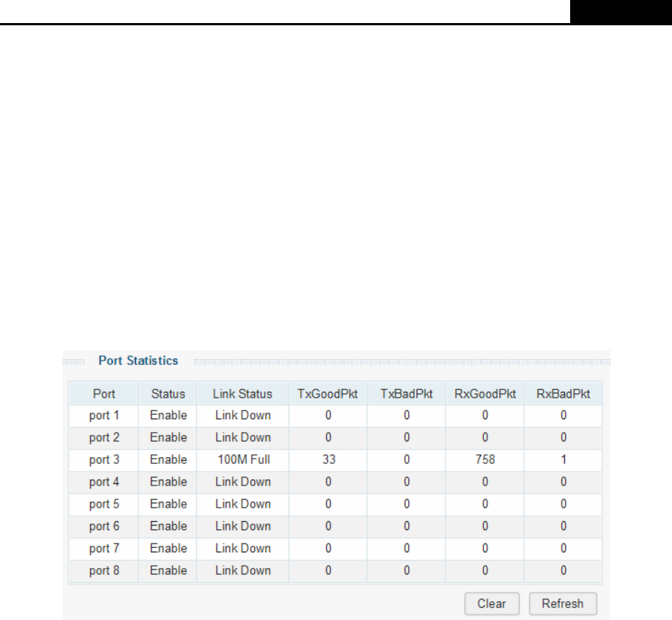
Task: Click the 'RxGoodPkt' column header
Action: (485, 394)
